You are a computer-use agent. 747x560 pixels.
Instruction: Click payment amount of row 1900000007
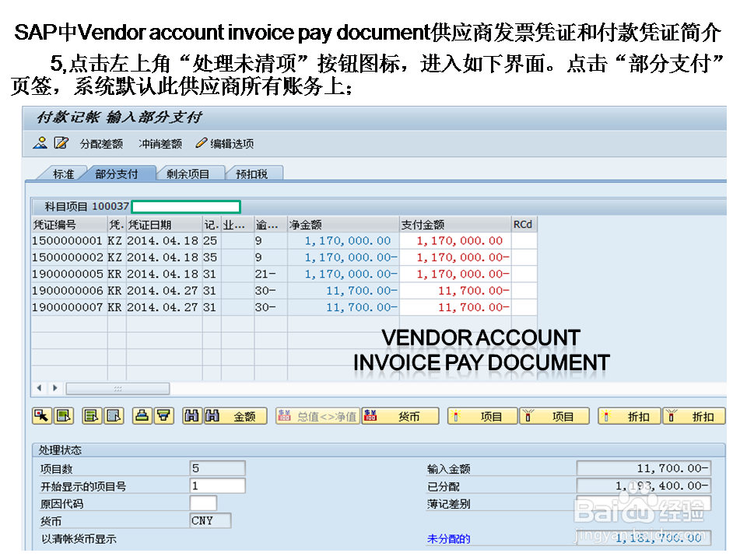(x=455, y=307)
